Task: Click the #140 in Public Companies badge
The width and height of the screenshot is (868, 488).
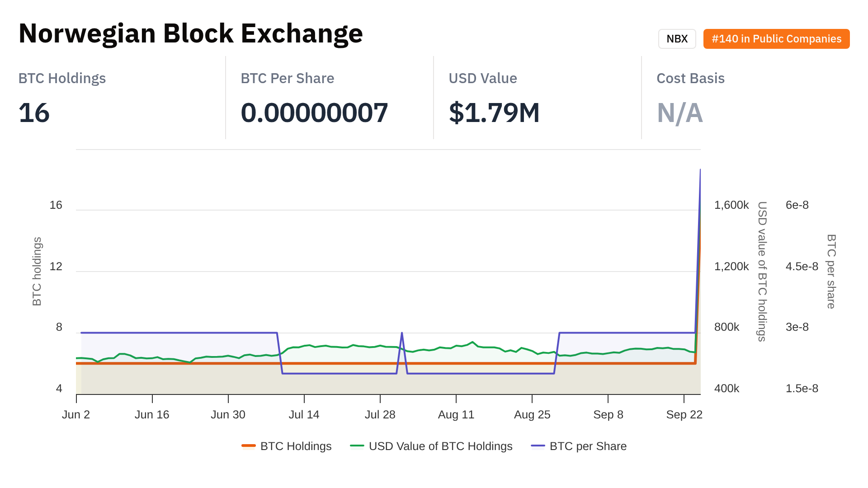Action: point(776,39)
